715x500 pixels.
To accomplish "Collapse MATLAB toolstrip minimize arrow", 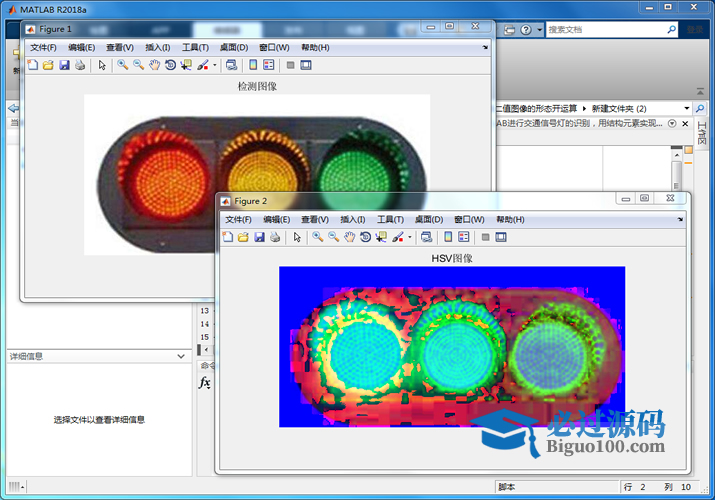I will 700,92.
